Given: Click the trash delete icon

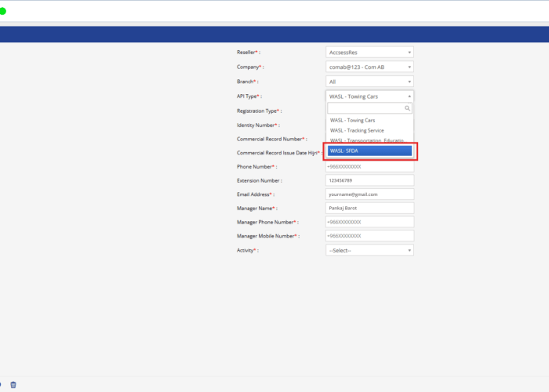Looking at the screenshot, I should pyautogui.click(x=13, y=384).
